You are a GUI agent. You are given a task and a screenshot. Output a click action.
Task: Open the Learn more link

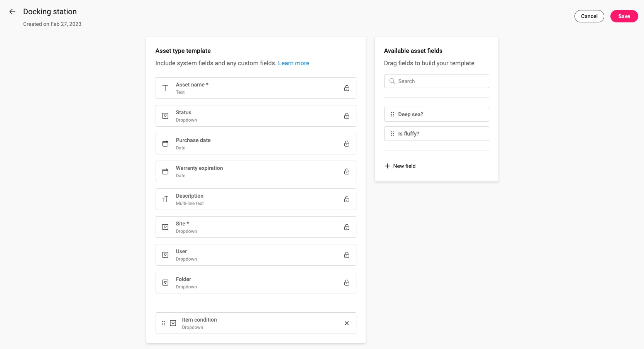(x=293, y=63)
